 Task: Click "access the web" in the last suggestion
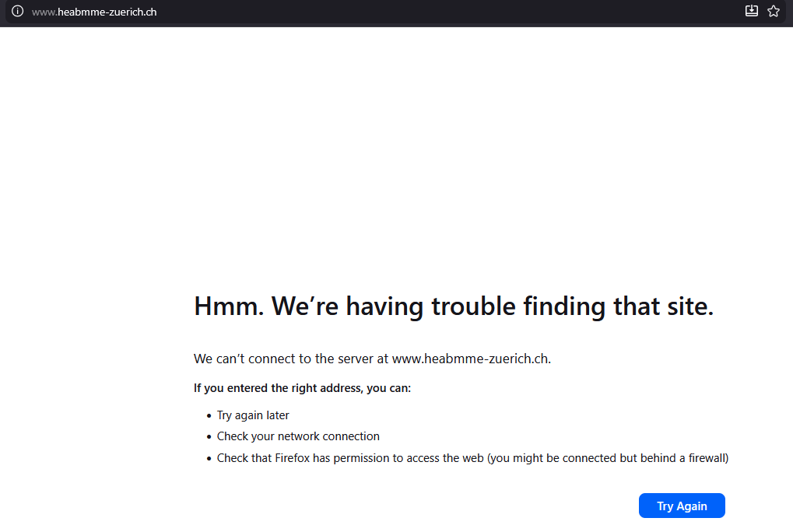tap(446, 458)
